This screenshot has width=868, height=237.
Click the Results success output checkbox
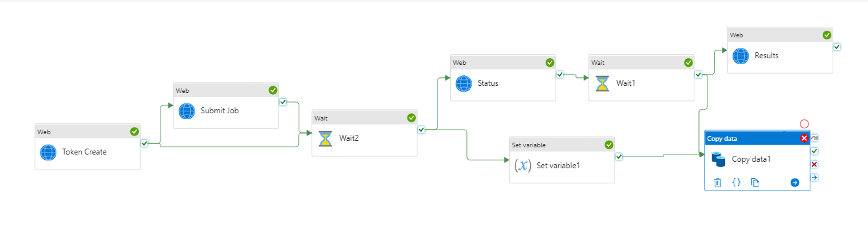point(837,47)
